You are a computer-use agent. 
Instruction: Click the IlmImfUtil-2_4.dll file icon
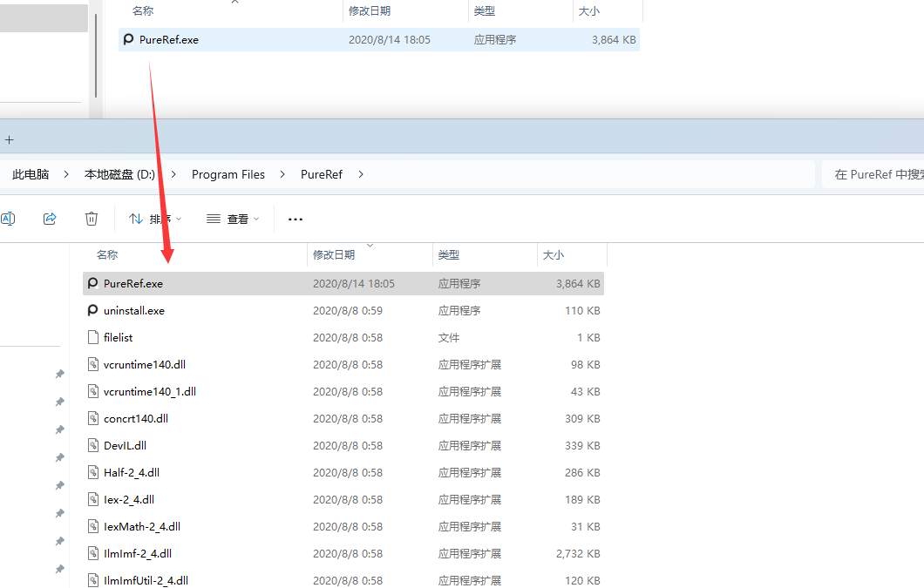[x=92, y=580]
